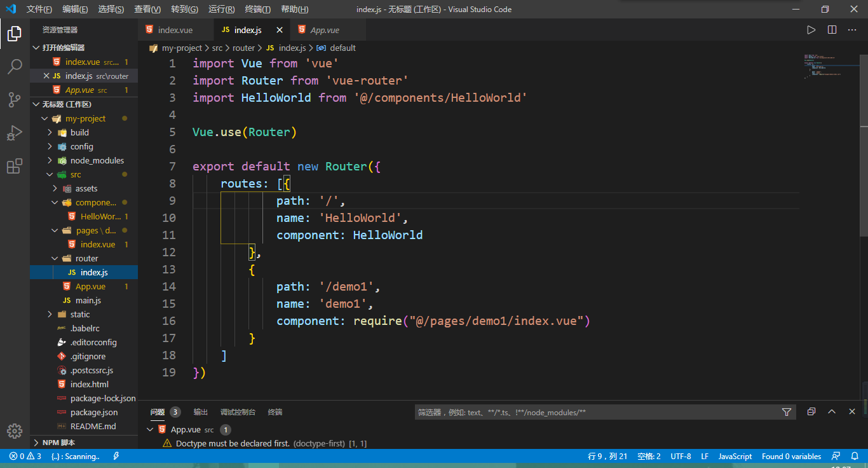Open the Search view in activity bar
Image resolution: width=868 pixels, height=468 pixels.
(15, 66)
